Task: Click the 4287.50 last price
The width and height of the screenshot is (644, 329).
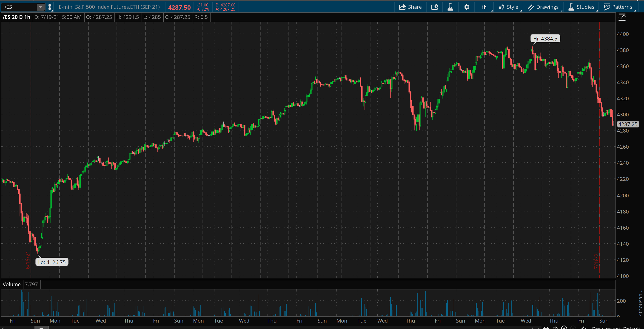Action: 179,8
